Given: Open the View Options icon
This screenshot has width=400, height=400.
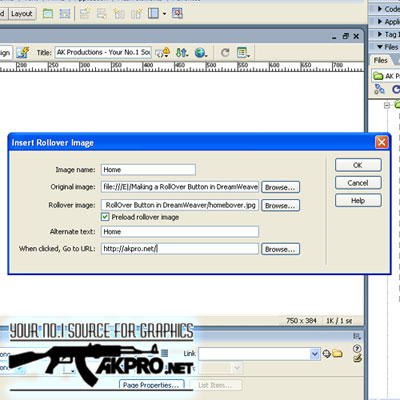Looking at the screenshot, I should 243,52.
